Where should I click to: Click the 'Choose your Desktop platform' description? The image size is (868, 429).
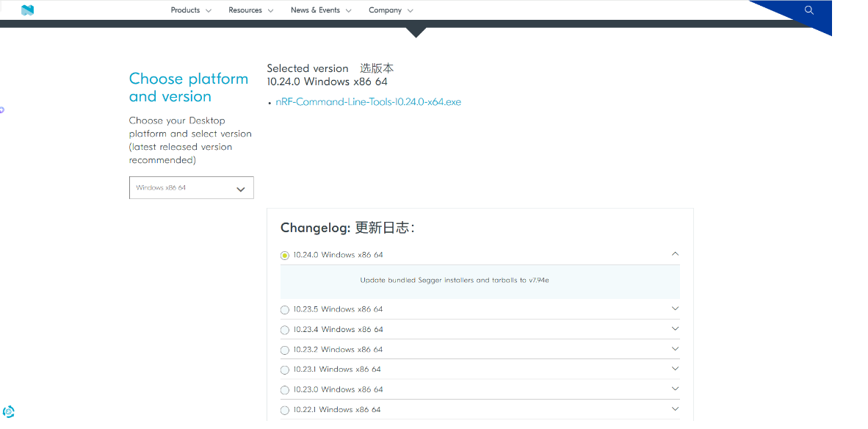(x=190, y=140)
